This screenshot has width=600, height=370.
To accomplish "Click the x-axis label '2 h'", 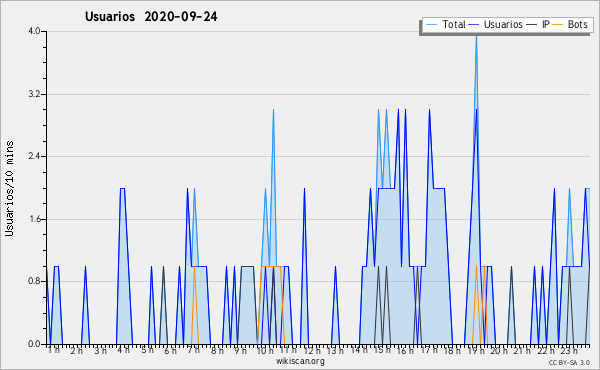I will pos(77,350).
